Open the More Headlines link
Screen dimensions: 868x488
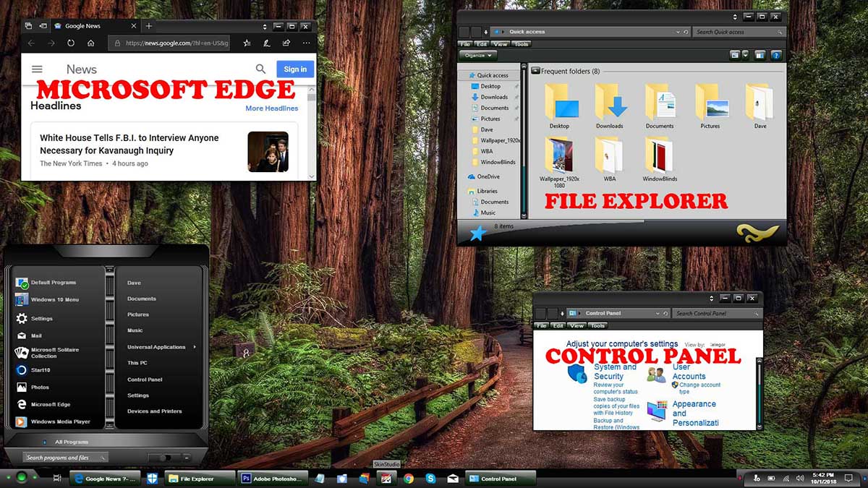(271, 108)
